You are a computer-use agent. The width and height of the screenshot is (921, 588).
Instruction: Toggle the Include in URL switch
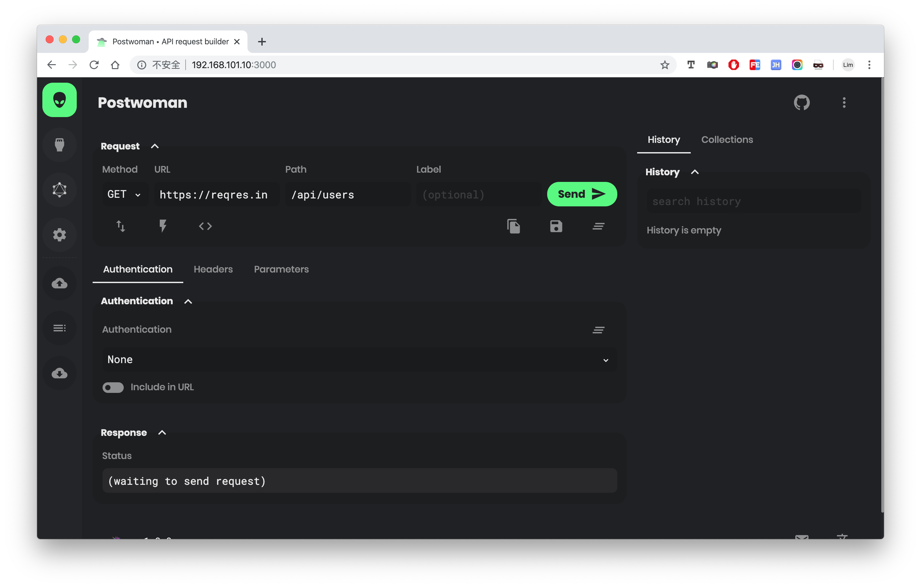pyautogui.click(x=113, y=387)
